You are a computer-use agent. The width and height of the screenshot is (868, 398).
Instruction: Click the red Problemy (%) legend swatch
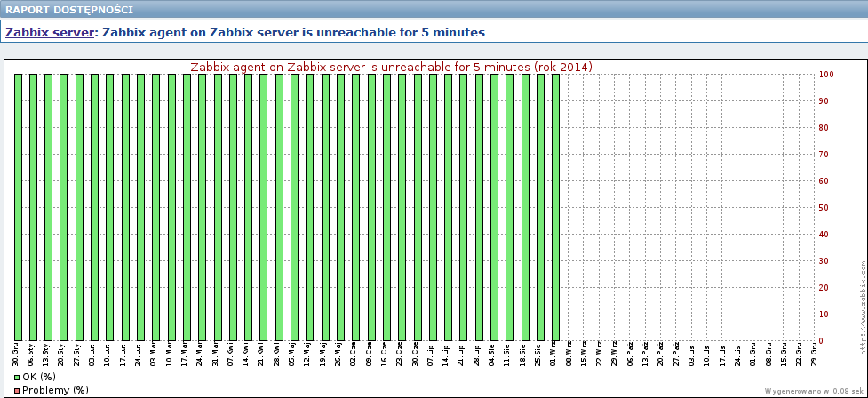pos(17,390)
